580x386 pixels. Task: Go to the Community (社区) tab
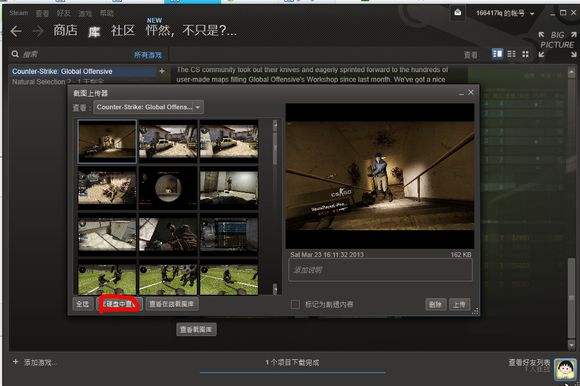pyautogui.click(x=123, y=30)
